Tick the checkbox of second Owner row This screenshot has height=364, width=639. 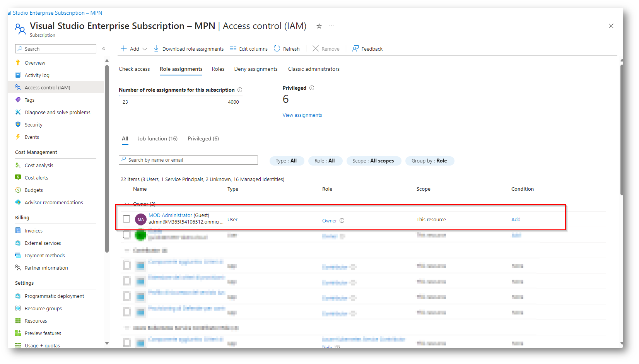click(126, 235)
